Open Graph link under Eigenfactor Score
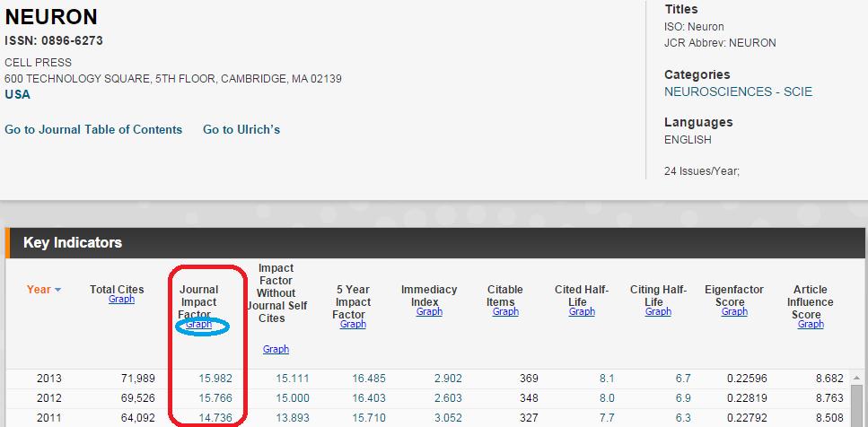The image size is (868, 427). click(734, 312)
